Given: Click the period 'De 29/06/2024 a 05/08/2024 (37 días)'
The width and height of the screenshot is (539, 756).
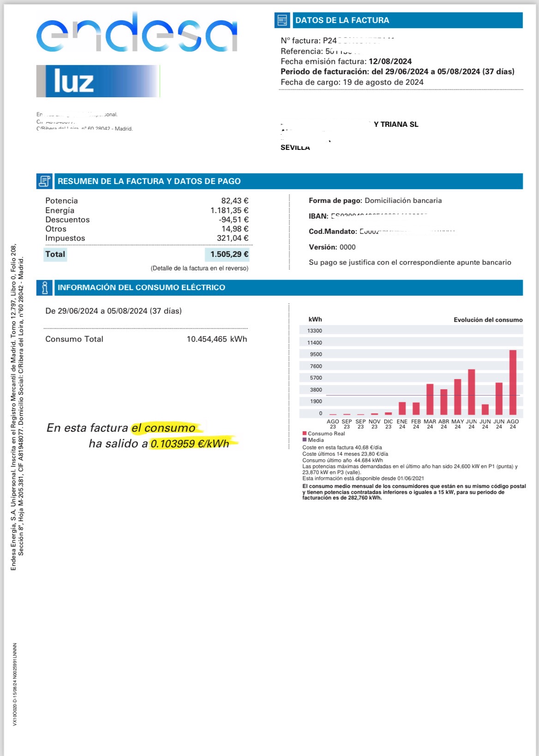Looking at the screenshot, I should 114,311.
